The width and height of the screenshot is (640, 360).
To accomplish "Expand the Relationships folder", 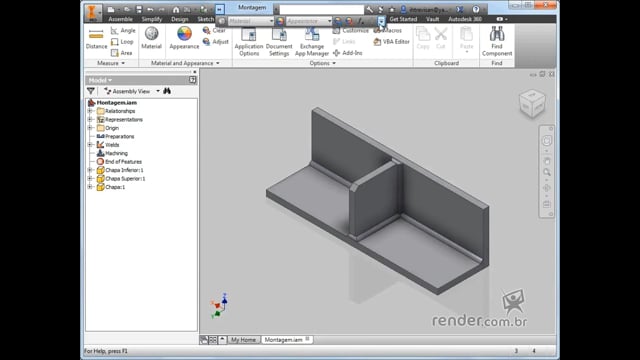I will tap(90, 111).
